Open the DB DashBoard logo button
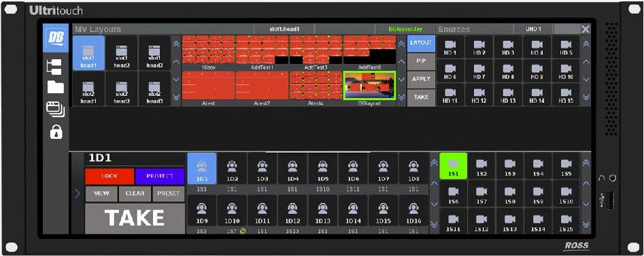 tap(56, 37)
